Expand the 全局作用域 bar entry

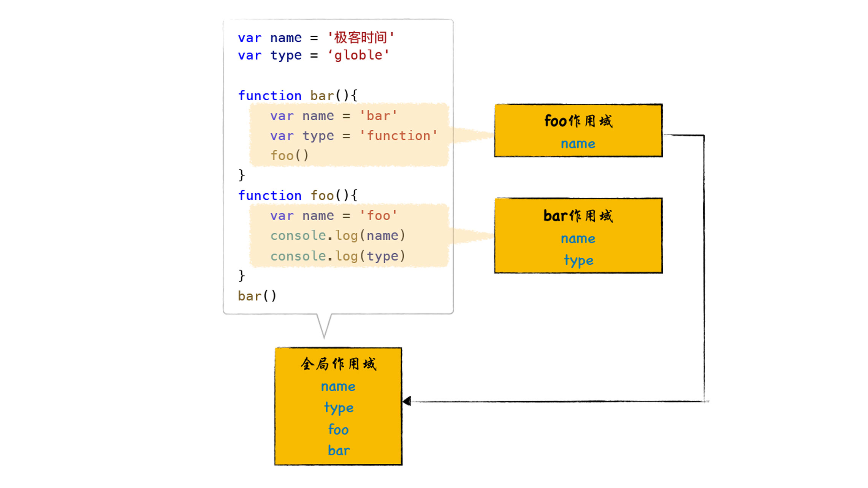point(337,451)
